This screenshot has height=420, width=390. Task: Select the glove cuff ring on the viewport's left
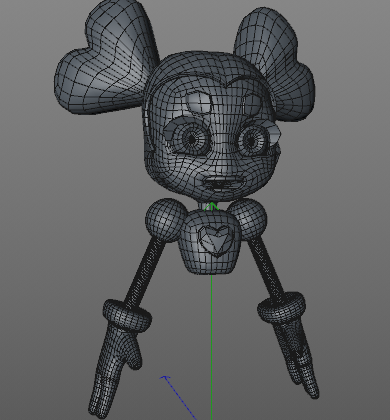point(127,315)
